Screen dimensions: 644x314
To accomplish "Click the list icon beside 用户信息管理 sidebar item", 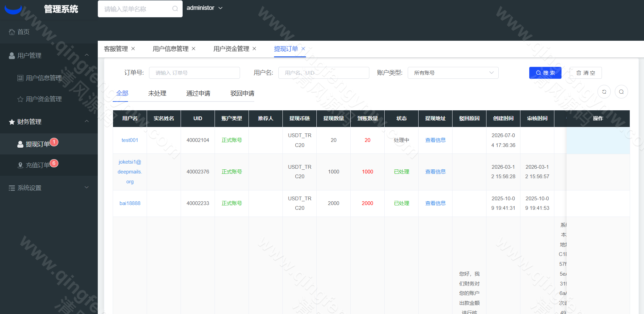I will point(20,78).
